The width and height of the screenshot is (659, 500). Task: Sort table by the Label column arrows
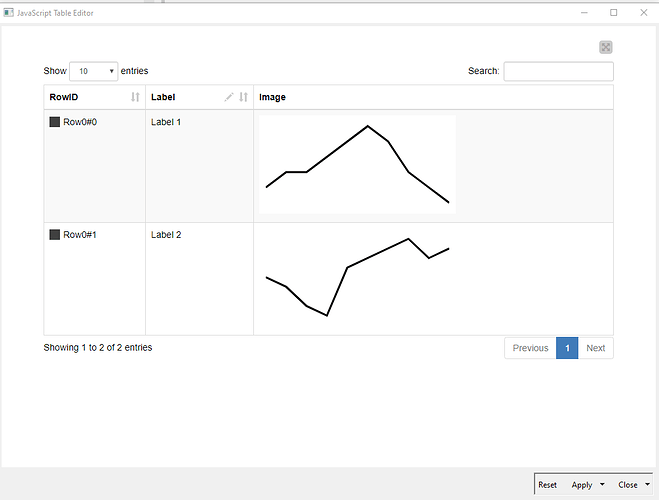(243, 97)
